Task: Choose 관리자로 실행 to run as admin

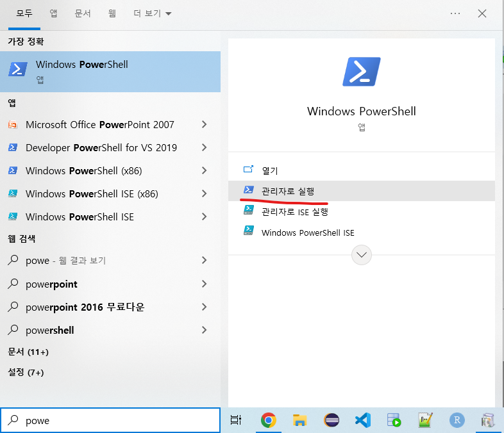Action: click(362, 191)
